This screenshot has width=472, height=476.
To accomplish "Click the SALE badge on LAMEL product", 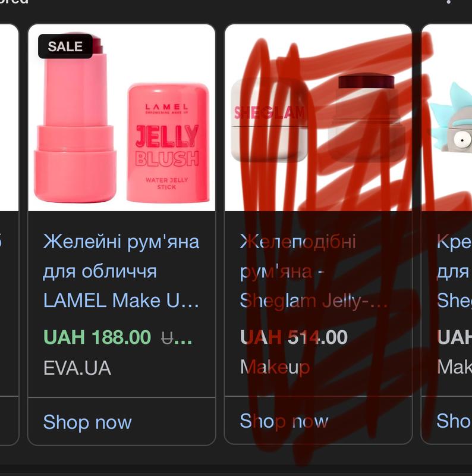I will pyautogui.click(x=65, y=46).
